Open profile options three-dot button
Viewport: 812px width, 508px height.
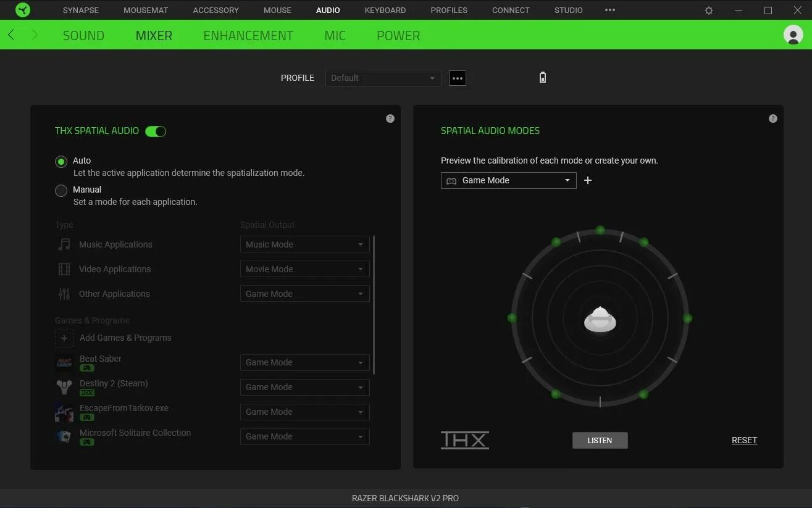tap(458, 78)
